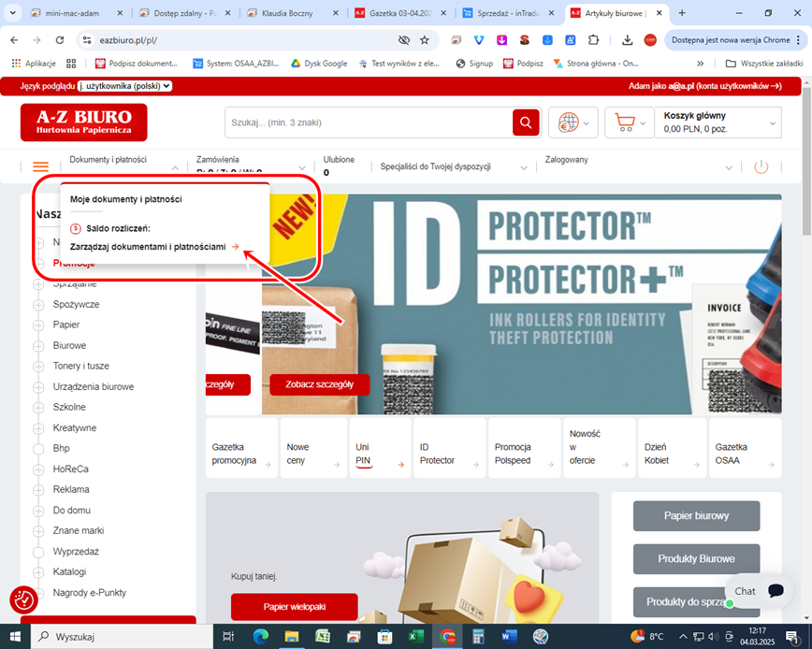Open the Gazetka OSAA tile

click(x=745, y=448)
